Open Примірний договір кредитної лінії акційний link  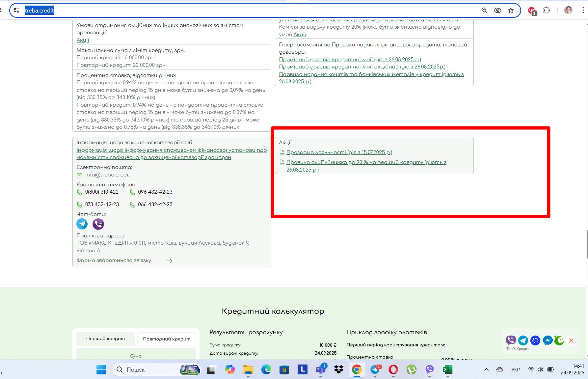tap(362, 67)
